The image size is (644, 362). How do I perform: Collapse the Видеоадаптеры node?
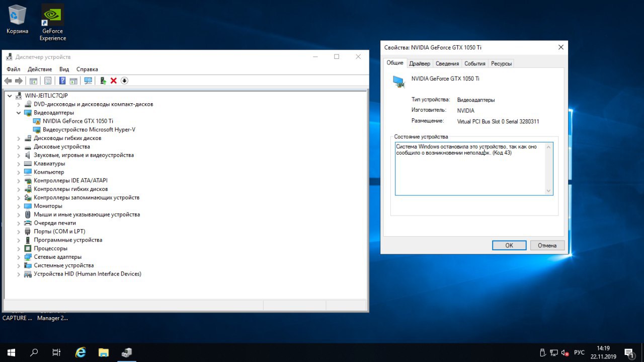click(x=19, y=113)
